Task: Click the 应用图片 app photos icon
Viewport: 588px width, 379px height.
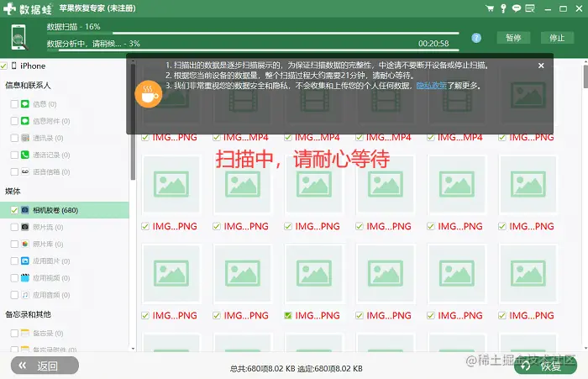Action: (x=25, y=261)
